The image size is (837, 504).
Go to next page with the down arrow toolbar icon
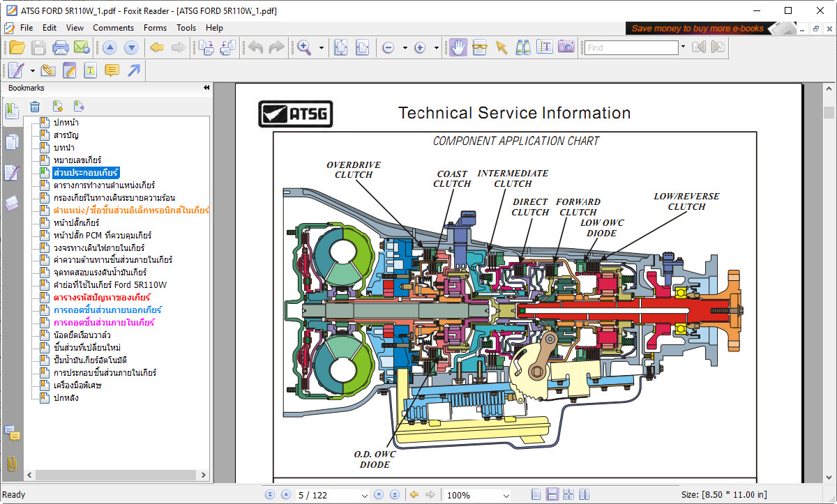[131, 47]
